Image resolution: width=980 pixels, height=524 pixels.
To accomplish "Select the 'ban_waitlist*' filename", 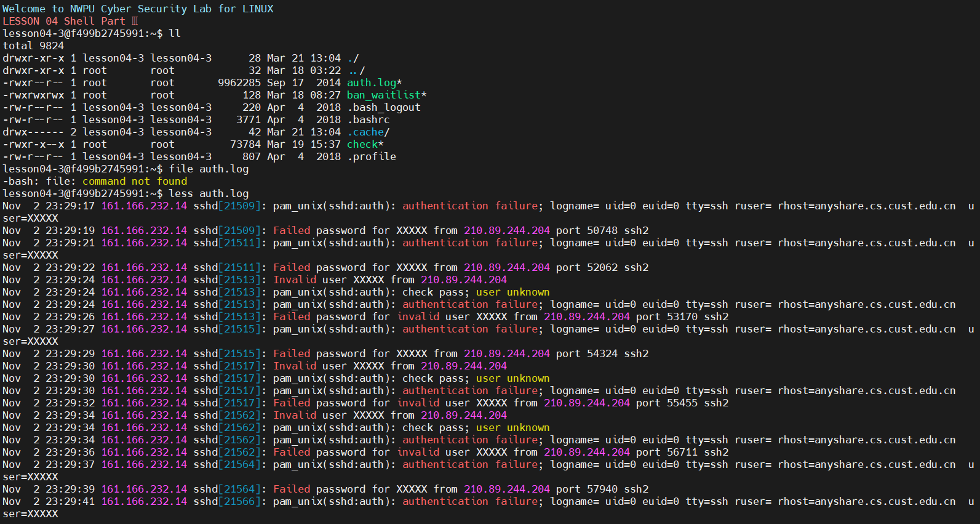I will point(387,95).
